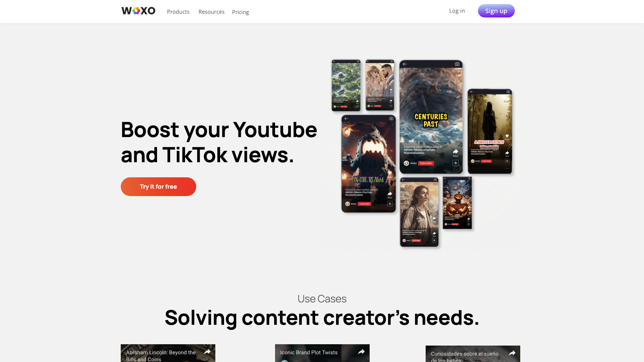Click the Log in button
The height and width of the screenshot is (362, 644).
457,11
